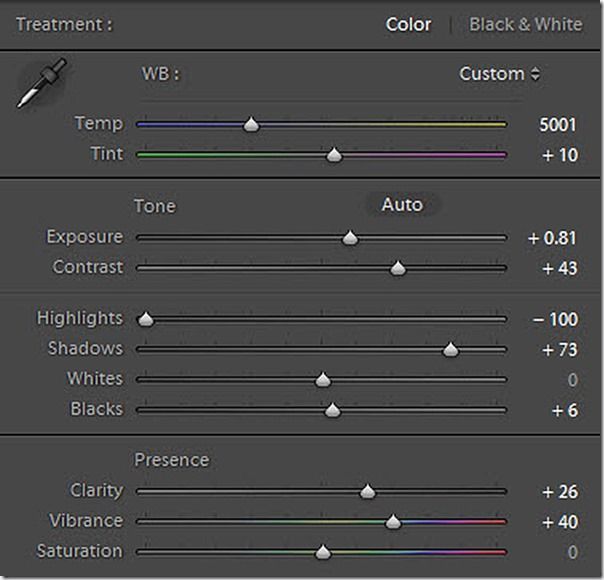This screenshot has width=604, height=580.
Task: Click the Exposure slider handle
Action: tap(349, 238)
